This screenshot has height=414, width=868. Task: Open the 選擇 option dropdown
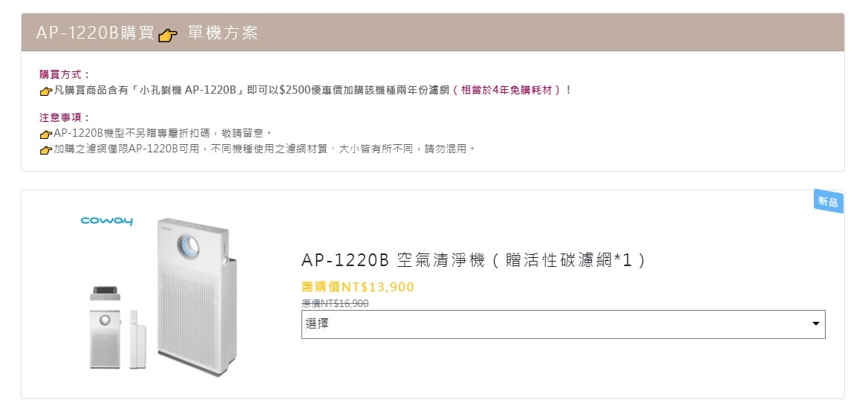click(562, 324)
